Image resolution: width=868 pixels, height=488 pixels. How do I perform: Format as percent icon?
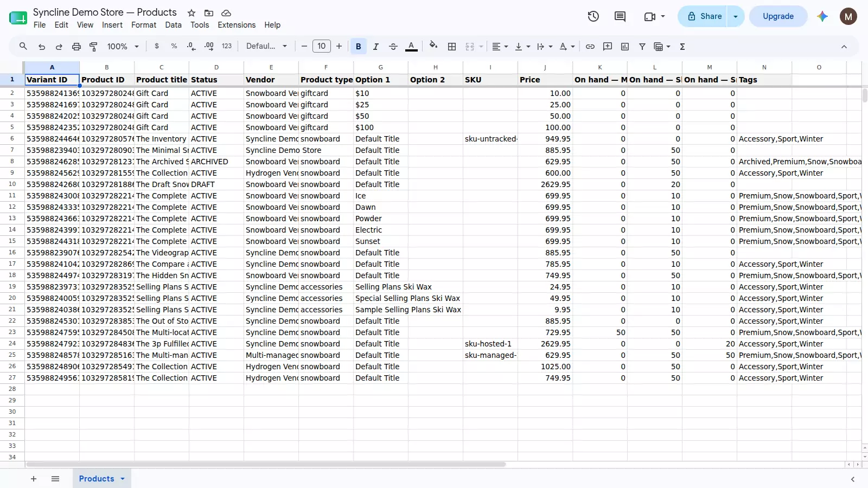[x=174, y=47]
